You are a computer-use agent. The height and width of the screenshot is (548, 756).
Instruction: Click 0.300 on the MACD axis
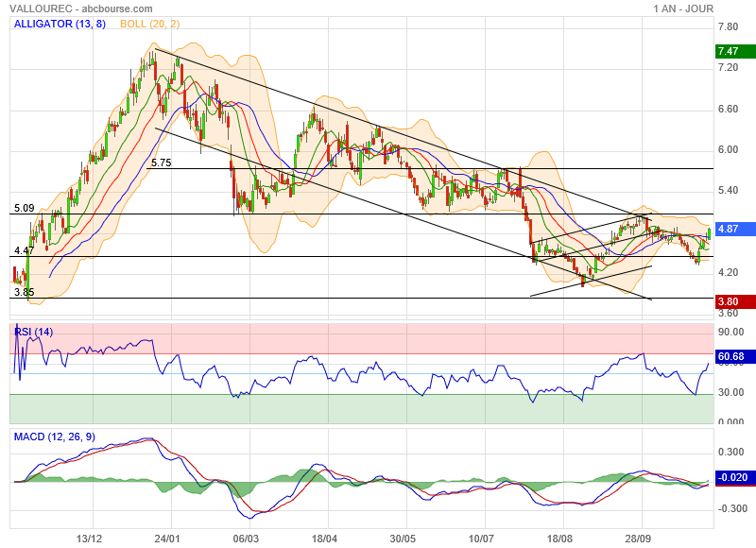(x=730, y=452)
